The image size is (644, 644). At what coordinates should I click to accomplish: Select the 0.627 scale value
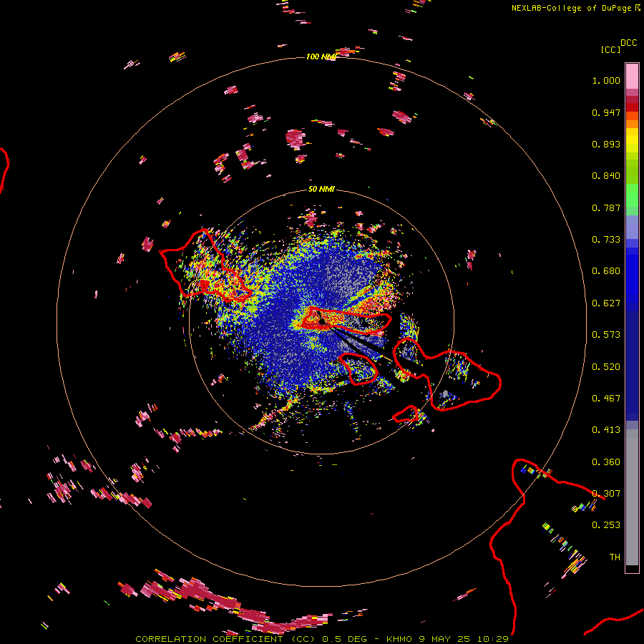click(606, 303)
